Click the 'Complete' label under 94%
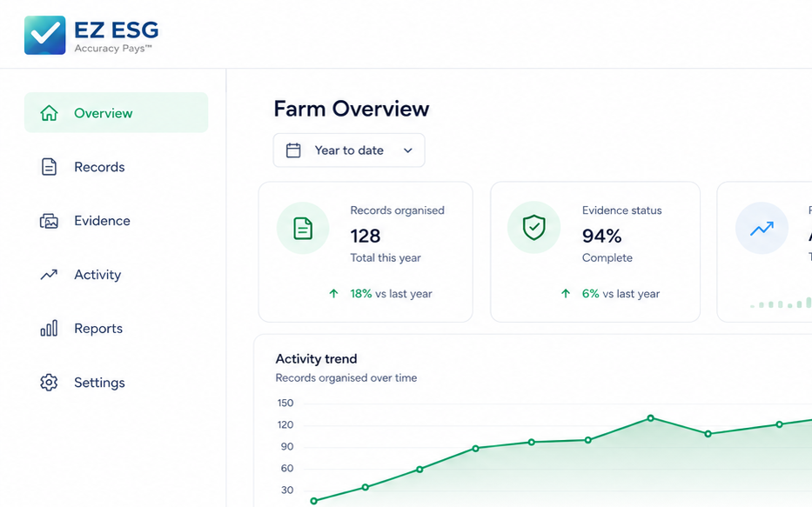812x507 pixels. click(x=607, y=257)
